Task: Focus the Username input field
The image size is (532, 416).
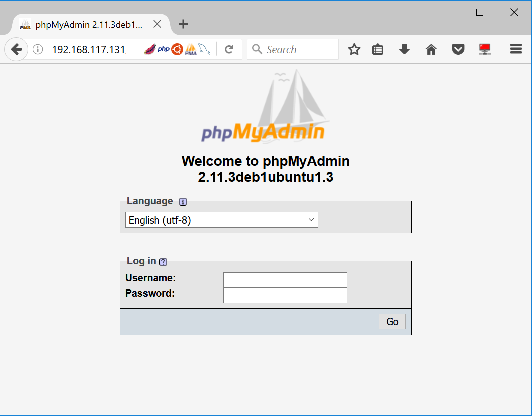Action: pyautogui.click(x=285, y=280)
